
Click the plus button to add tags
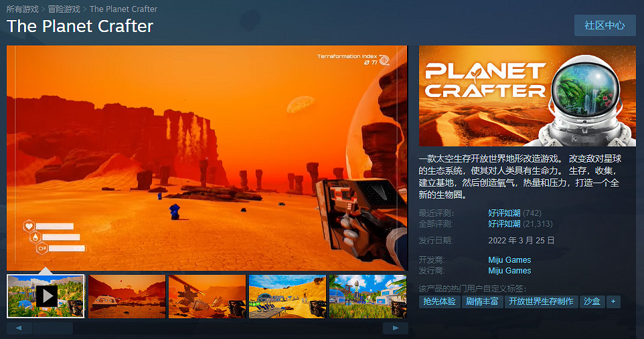[613, 302]
